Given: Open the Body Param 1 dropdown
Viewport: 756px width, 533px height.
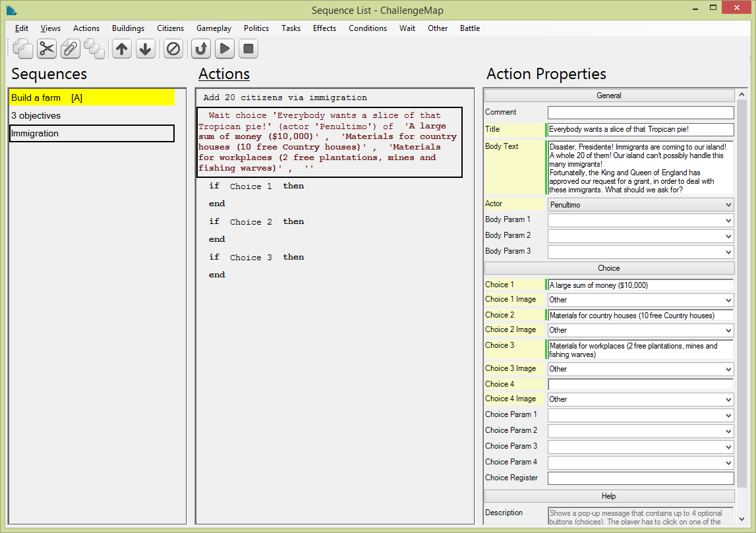Looking at the screenshot, I should click(640, 221).
